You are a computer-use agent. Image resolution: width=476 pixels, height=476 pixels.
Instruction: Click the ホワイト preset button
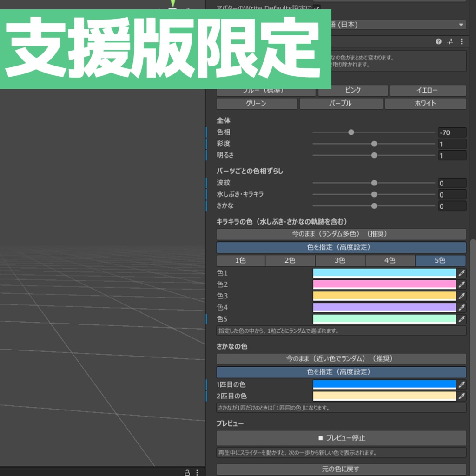tap(426, 104)
